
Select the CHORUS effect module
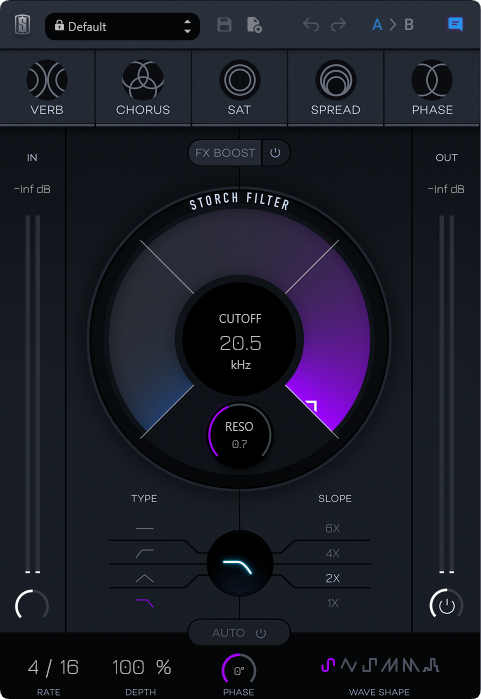pos(143,88)
